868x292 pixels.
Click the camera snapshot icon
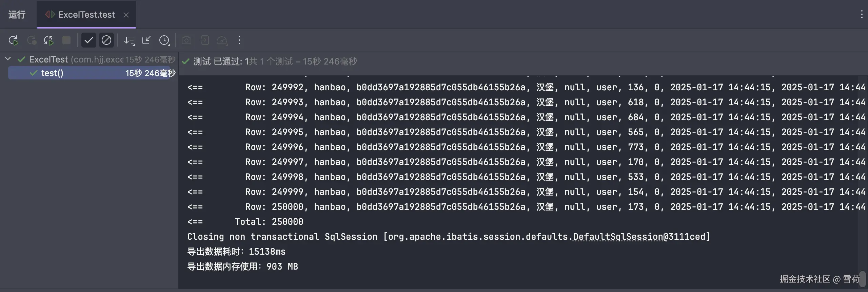[x=186, y=40]
